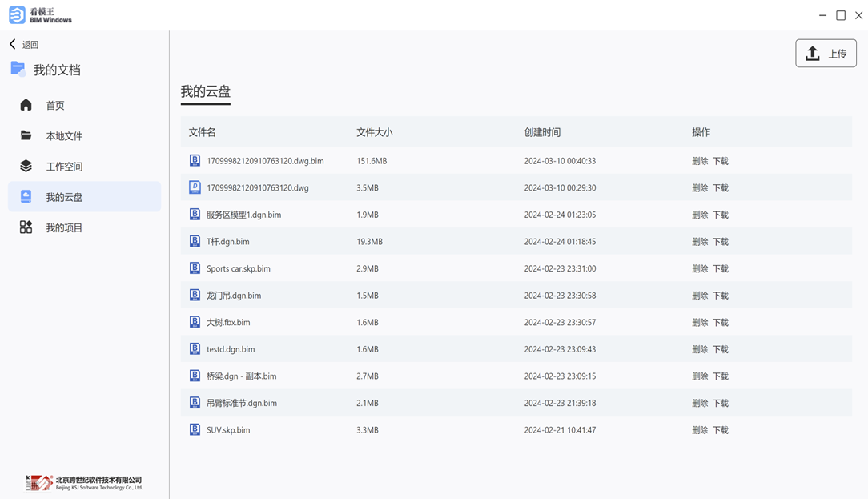Click the DWG file icon for 17099982120910763120.dwg
This screenshot has width=868, height=499.
click(195, 187)
